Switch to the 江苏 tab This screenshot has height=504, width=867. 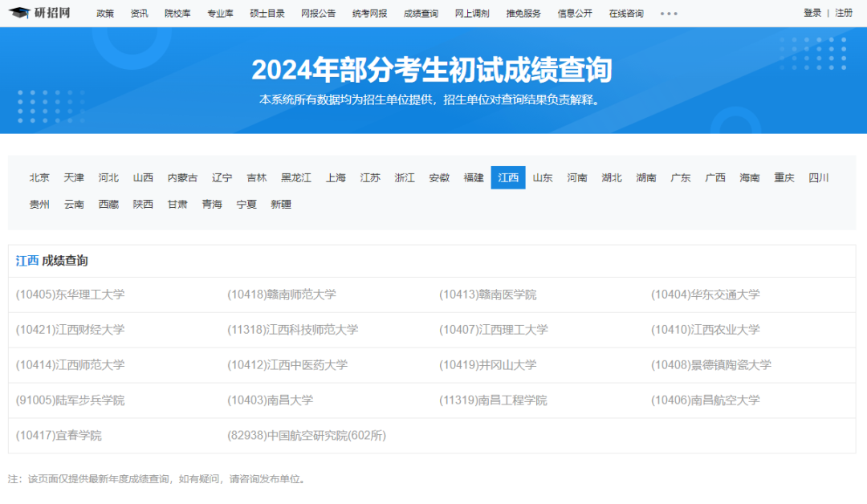pyautogui.click(x=370, y=177)
